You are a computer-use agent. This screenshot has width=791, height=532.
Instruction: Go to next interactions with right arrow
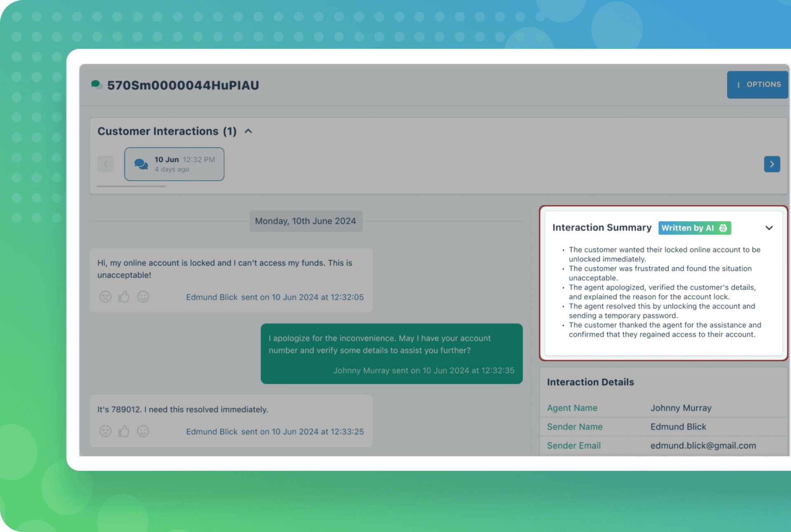772,164
